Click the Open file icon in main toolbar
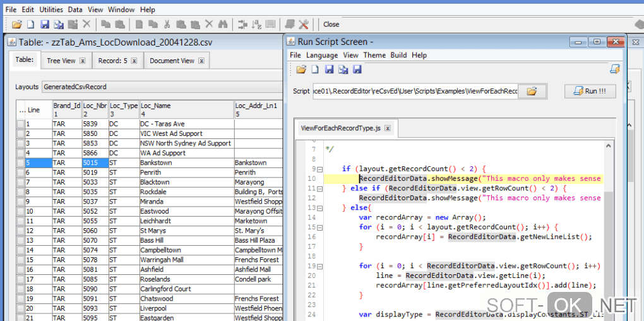The width and height of the screenshot is (644, 321). tap(17, 25)
